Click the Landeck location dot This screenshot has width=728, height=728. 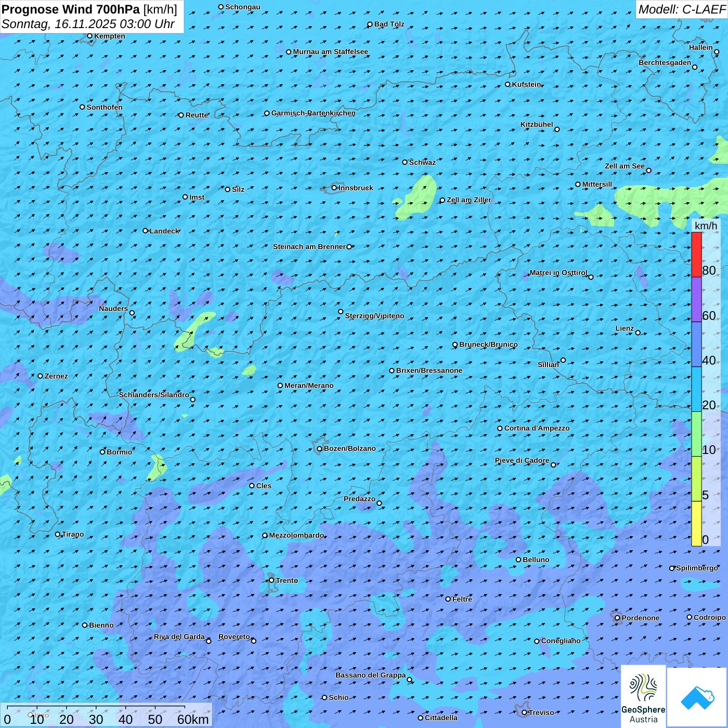tap(146, 231)
